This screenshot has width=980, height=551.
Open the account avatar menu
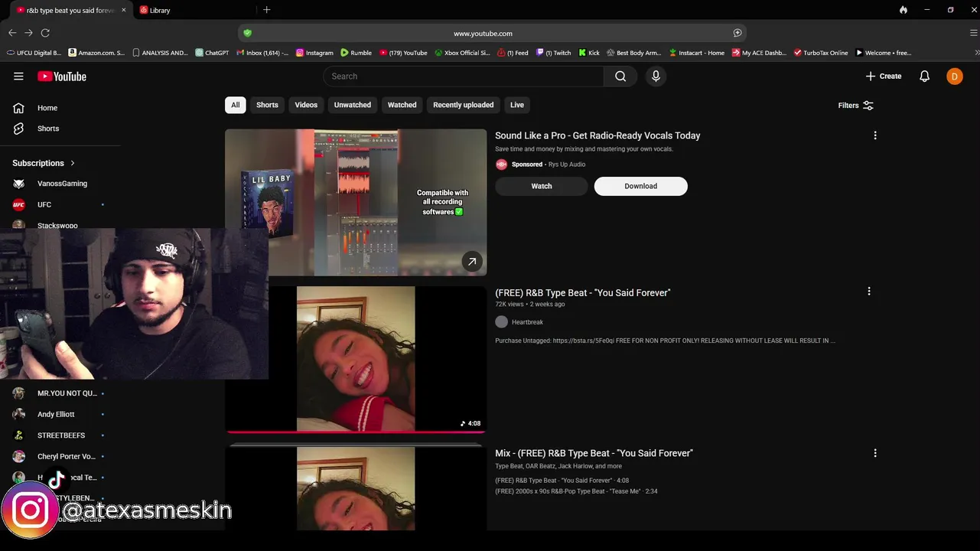coord(955,77)
